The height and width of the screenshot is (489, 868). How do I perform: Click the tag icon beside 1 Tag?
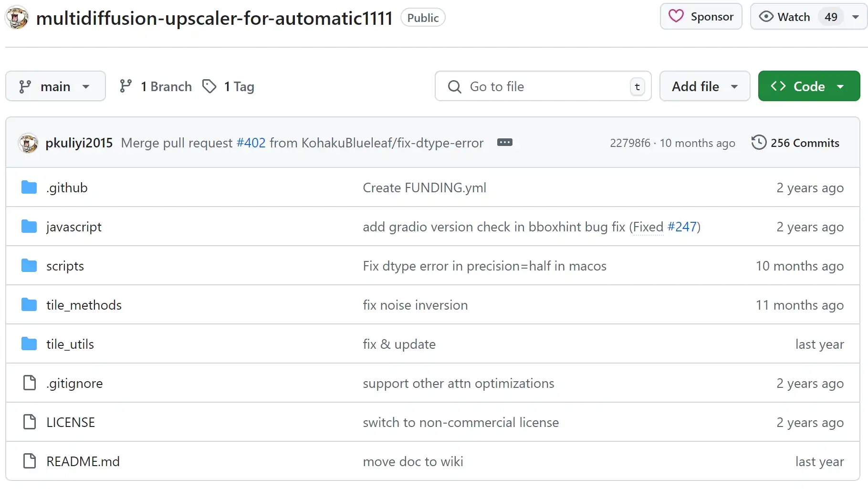tap(209, 86)
